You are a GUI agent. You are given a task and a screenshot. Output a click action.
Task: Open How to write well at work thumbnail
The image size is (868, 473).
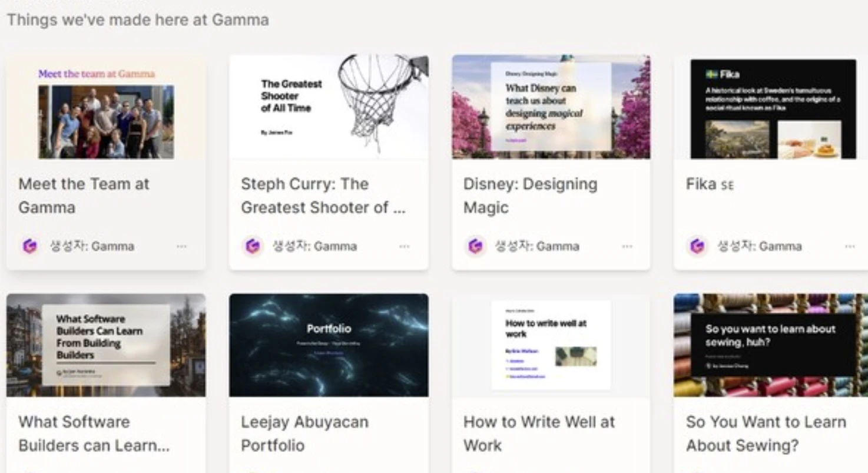click(551, 345)
